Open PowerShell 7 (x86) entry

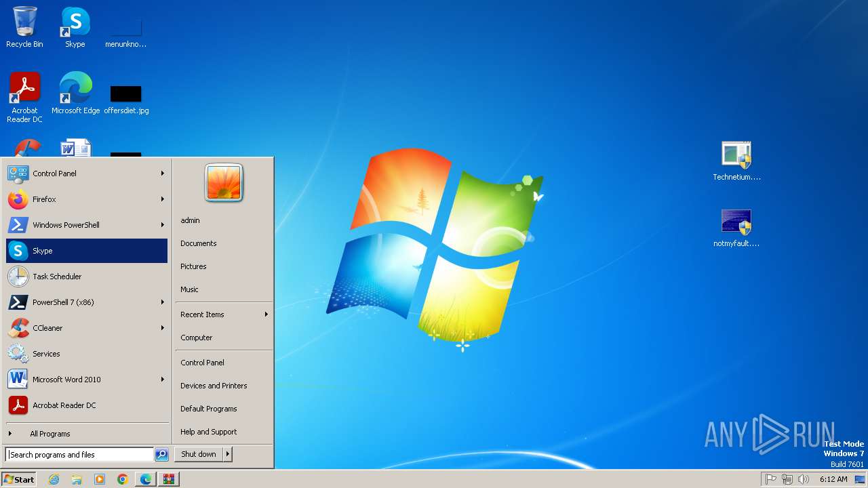[x=87, y=302]
